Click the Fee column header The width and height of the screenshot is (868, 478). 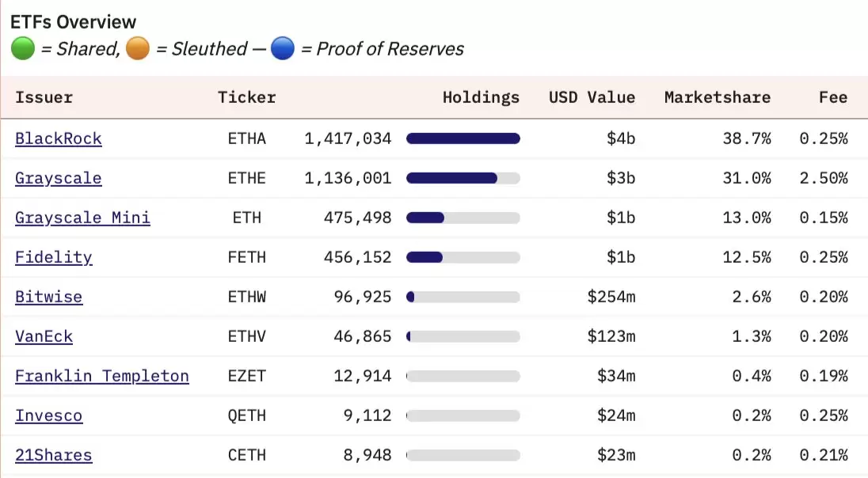833,97
